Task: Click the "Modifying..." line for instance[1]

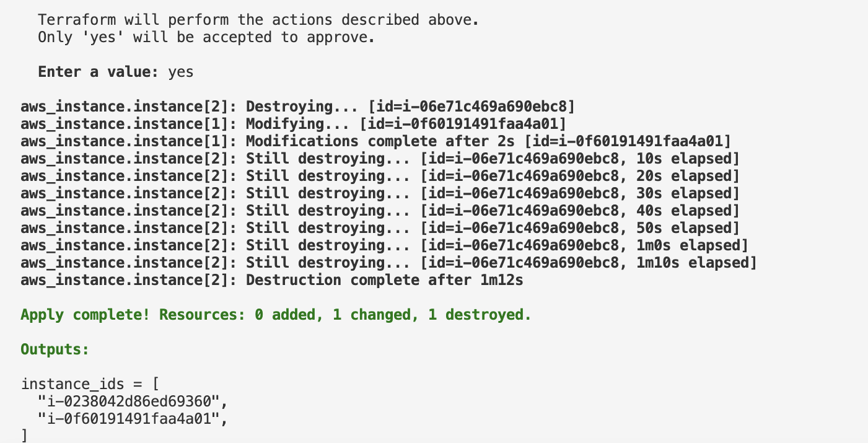Action: [293, 124]
